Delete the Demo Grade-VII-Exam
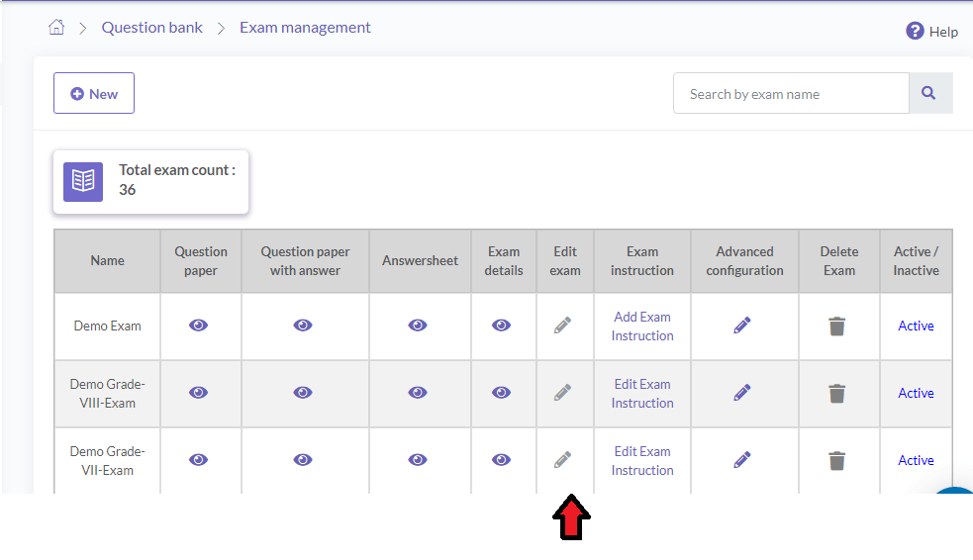 pos(837,461)
